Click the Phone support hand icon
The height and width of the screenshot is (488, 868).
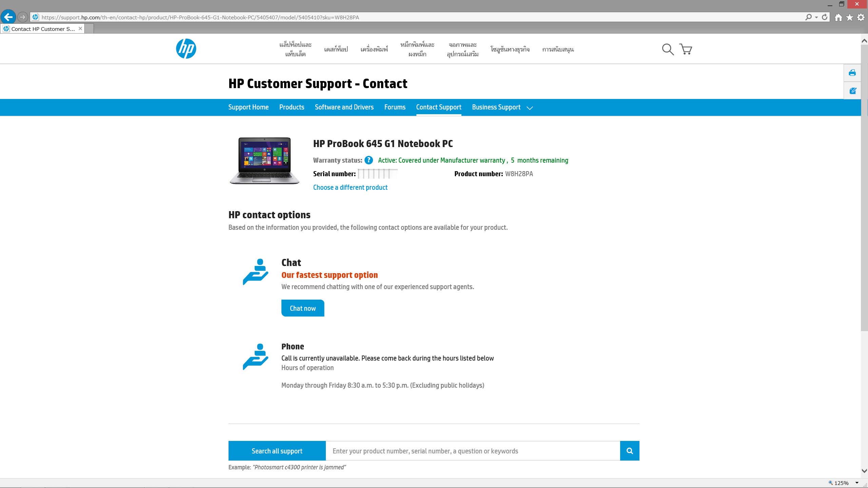[256, 357]
